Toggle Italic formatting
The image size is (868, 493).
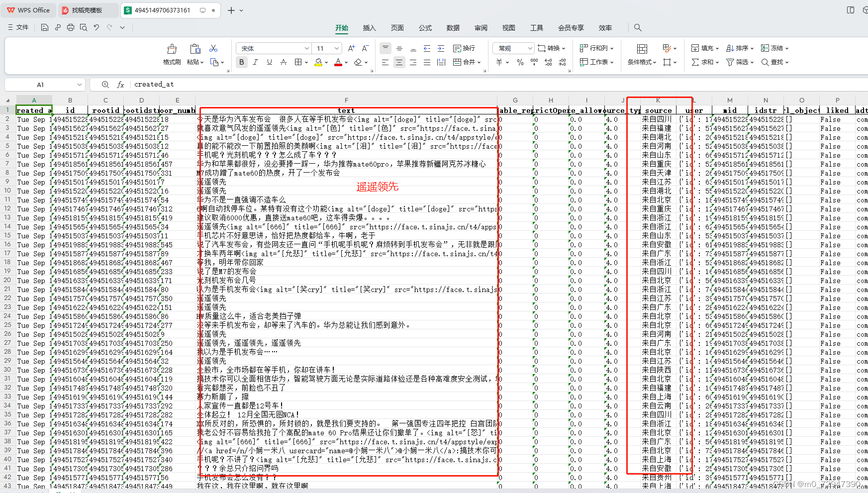tap(256, 62)
